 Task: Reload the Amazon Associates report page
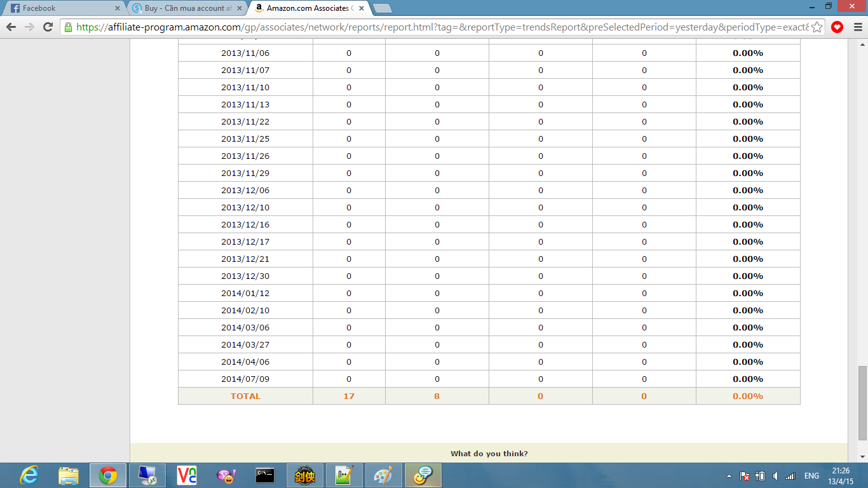[48, 27]
